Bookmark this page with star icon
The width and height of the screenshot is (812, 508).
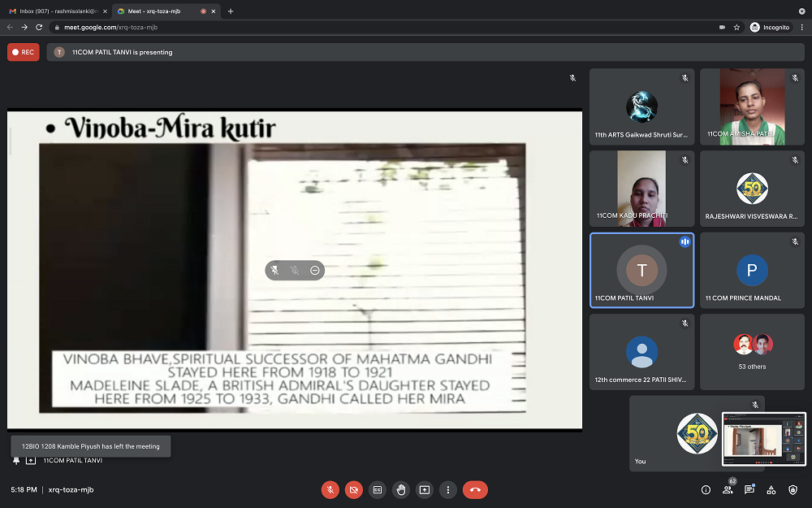click(x=736, y=27)
